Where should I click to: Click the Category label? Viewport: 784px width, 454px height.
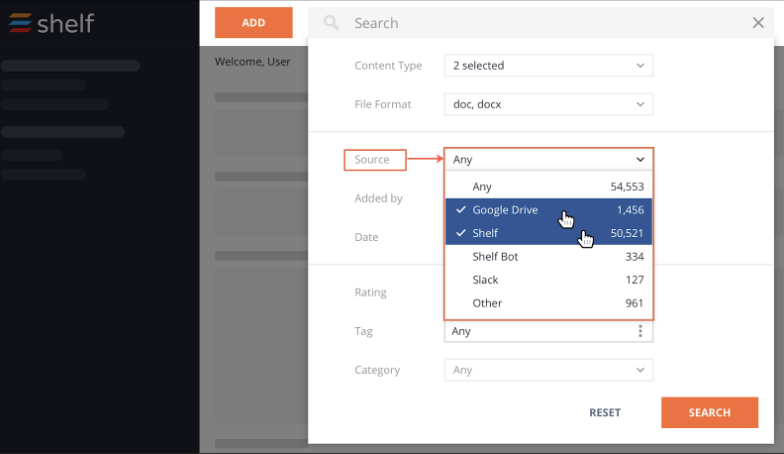[377, 370]
